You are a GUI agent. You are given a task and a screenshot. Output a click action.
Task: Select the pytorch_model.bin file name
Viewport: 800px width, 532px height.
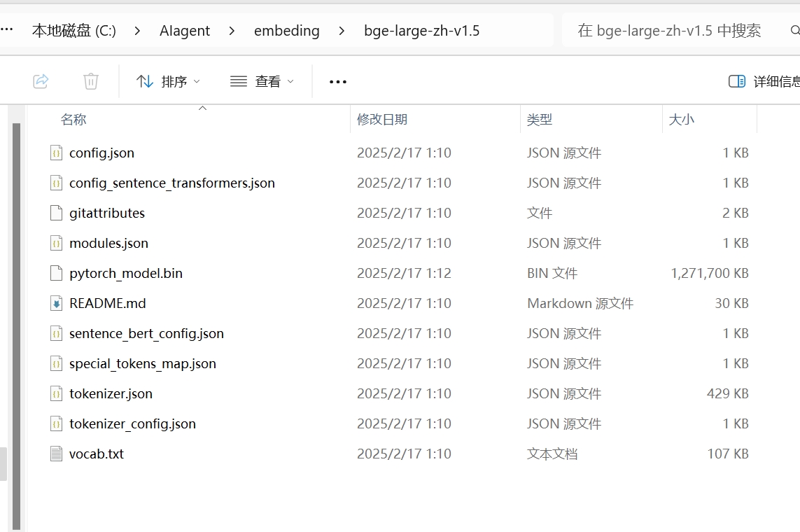tap(126, 274)
